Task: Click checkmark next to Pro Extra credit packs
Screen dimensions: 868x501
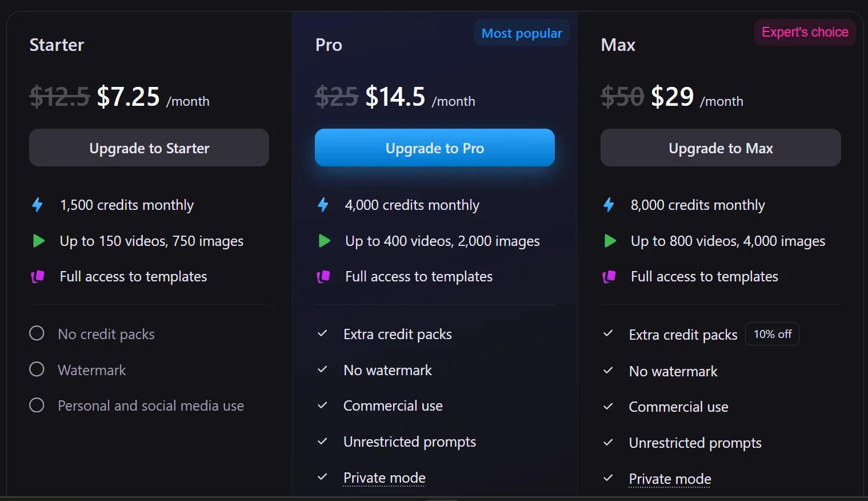Action: tap(322, 333)
